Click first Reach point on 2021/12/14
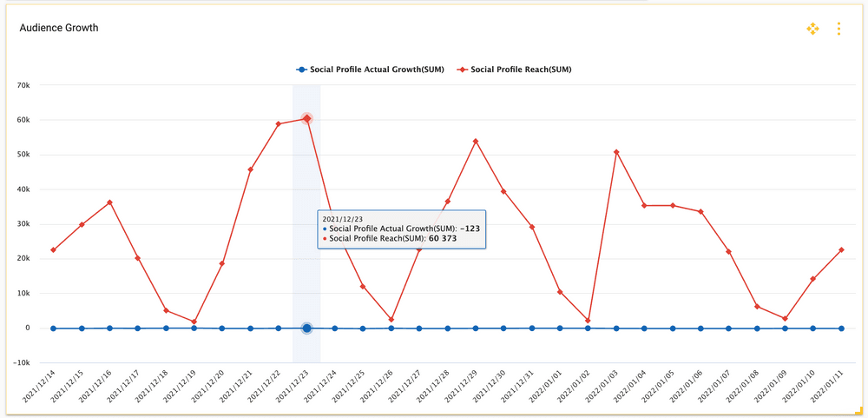868x418 pixels. pyautogui.click(x=54, y=250)
